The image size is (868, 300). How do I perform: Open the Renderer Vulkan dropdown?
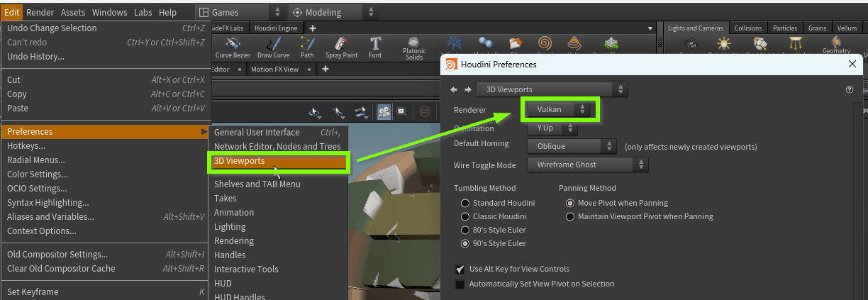(558, 109)
